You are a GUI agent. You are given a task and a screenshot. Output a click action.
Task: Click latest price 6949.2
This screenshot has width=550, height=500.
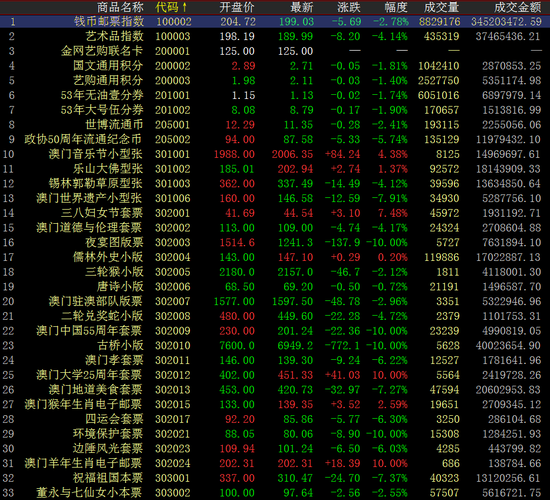point(295,346)
